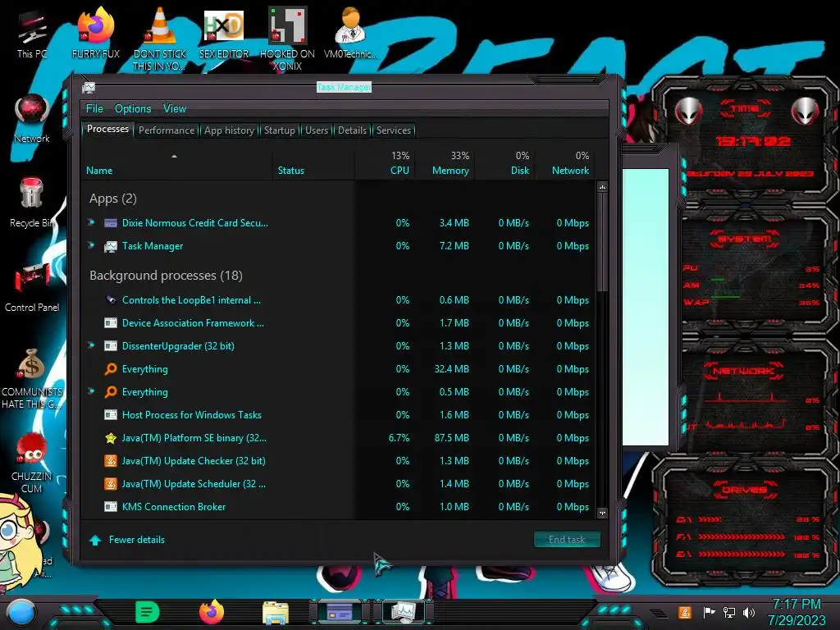Click the End task button
840x630 pixels.
click(x=567, y=540)
